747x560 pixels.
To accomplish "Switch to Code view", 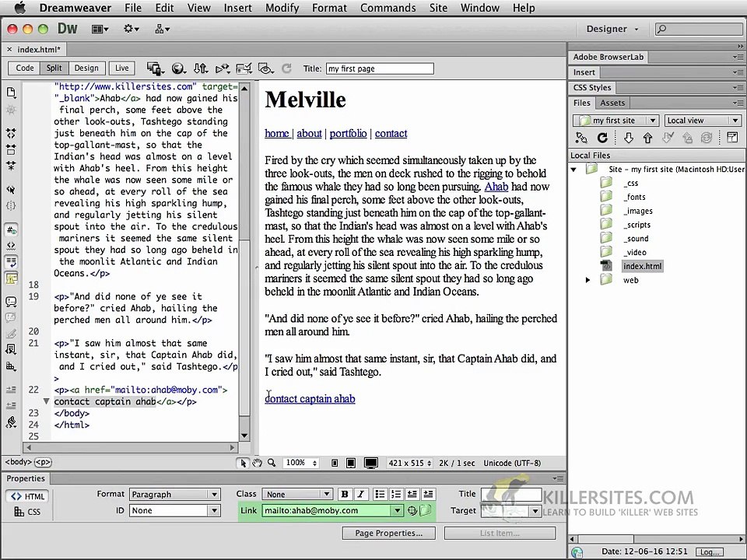I will click(x=24, y=68).
